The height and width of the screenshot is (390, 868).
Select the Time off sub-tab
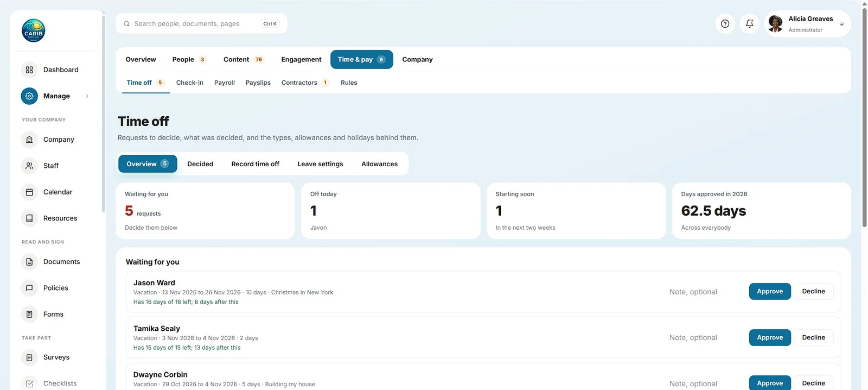145,83
